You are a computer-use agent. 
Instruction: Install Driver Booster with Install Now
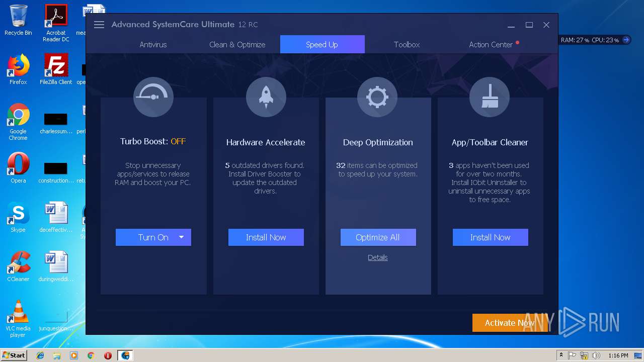[266, 237]
